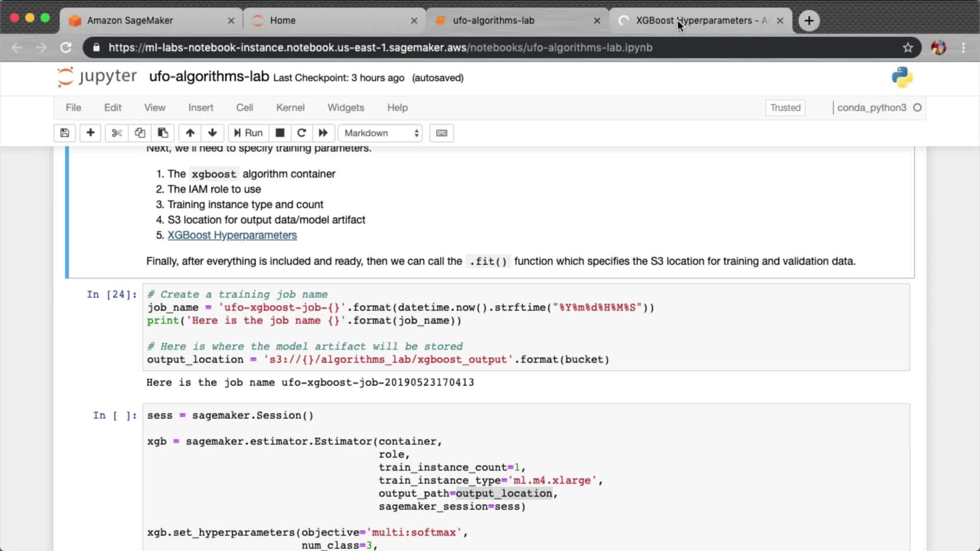Restart the kernel icon
This screenshot has height=551, width=980.
(302, 133)
